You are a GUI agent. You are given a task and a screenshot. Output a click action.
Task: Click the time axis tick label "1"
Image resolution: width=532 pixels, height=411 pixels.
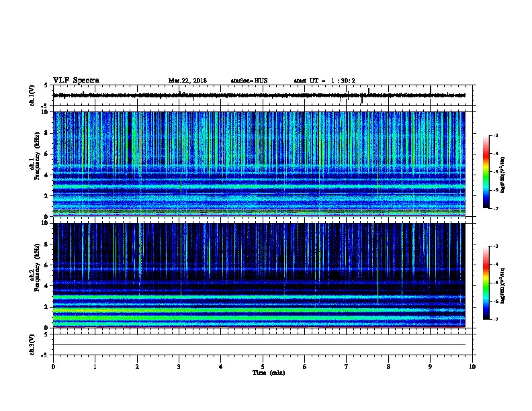click(x=95, y=367)
